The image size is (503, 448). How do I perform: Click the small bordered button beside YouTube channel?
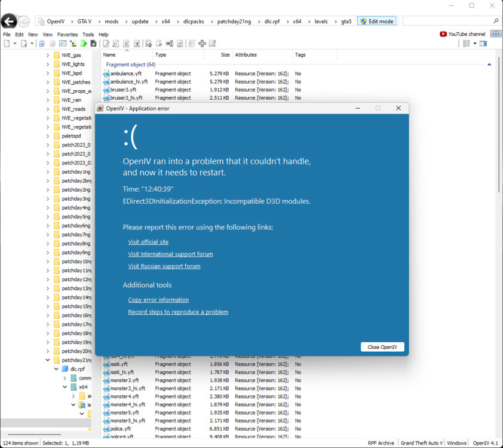coord(495,34)
